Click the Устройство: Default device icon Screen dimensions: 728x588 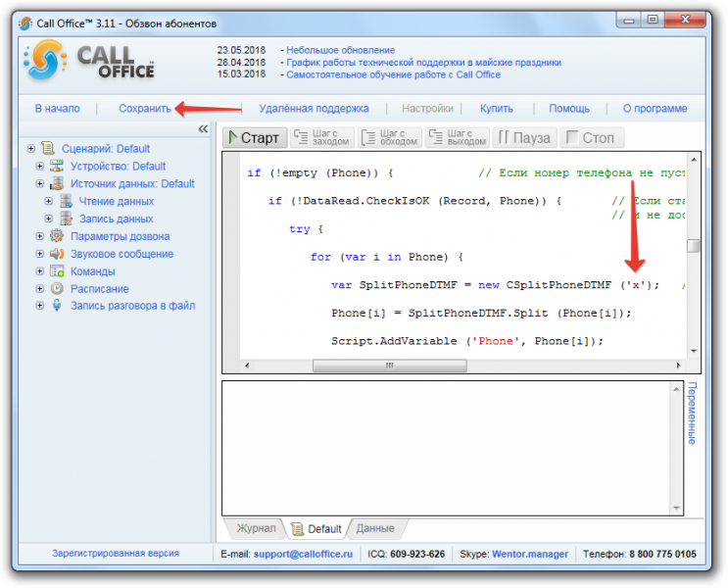[x=57, y=166]
